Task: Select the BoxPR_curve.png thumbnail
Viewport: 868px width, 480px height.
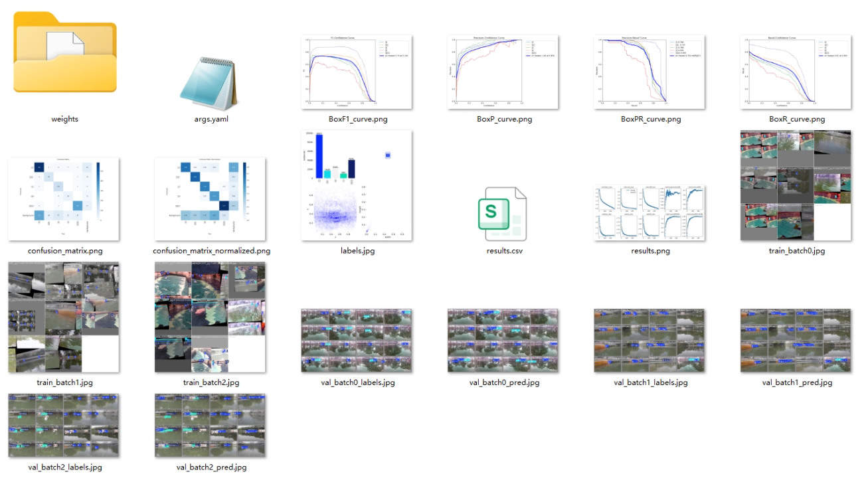Action: (x=650, y=72)
